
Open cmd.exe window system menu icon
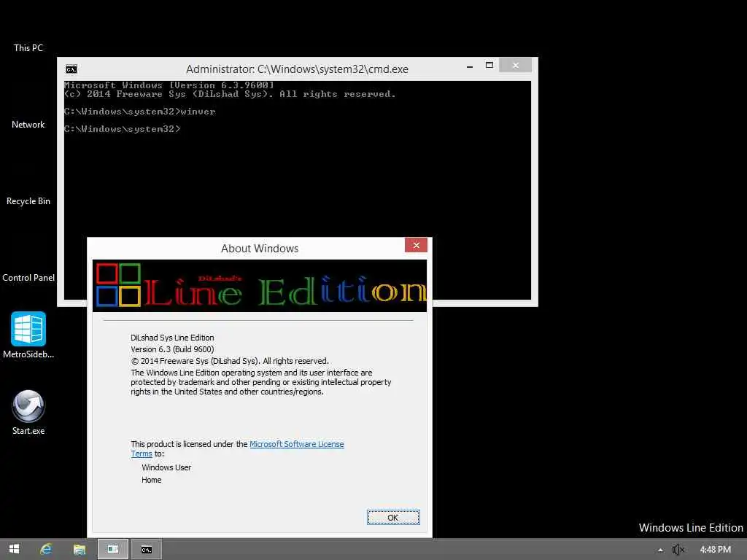[71, 69]
